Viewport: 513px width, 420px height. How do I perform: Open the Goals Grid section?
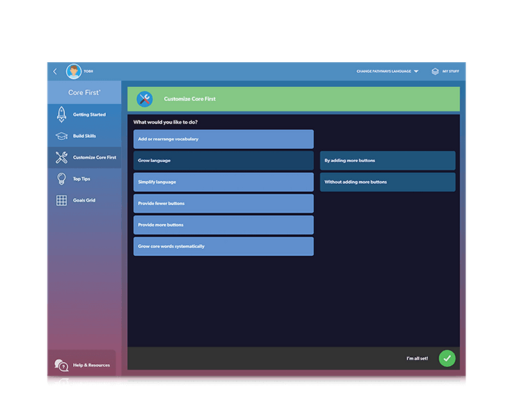(85, 200)
